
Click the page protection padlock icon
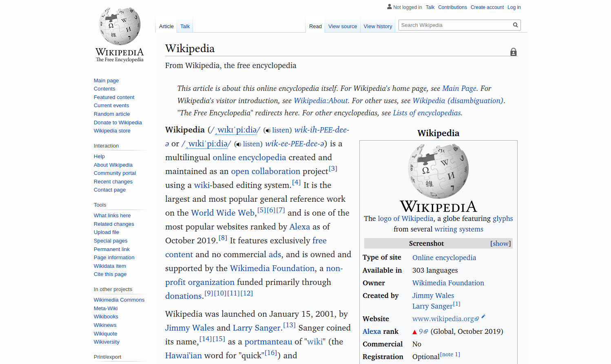coord(514,52)
